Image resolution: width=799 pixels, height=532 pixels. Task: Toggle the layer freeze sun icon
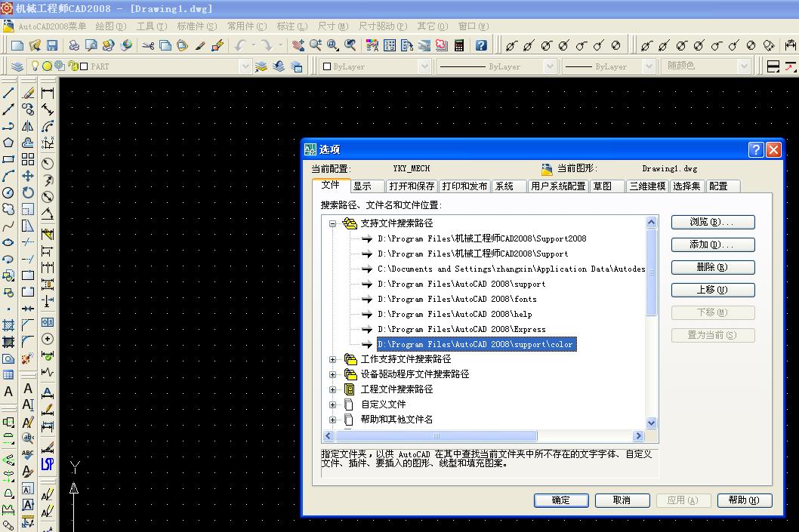point(48,66)
